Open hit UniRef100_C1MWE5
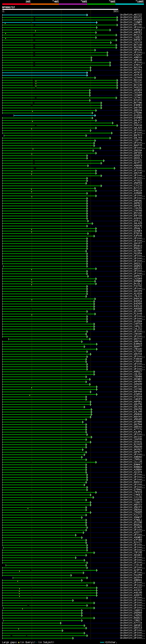Image resolution: width=146 pixels, height=644 pixels. pyautogui.click(x=131, y=22)
